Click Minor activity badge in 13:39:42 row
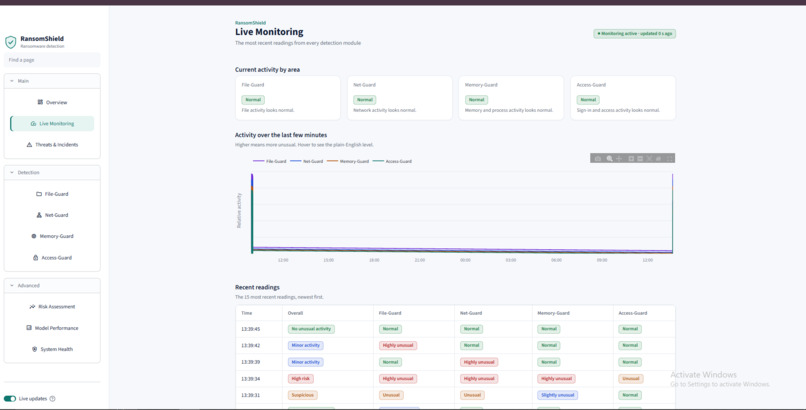This screenshot has height=410, width=806. point(305,345)
